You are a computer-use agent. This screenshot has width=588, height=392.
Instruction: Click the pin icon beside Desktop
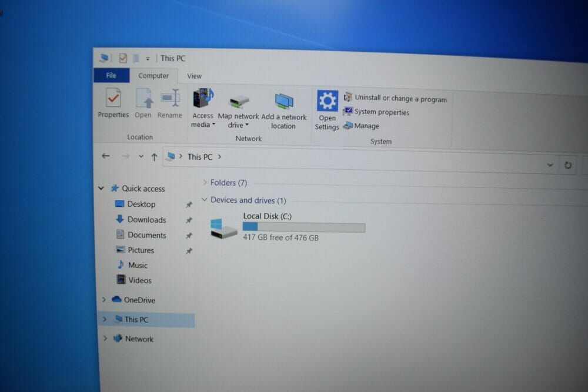pyautogui.click(x=189, y=205)
